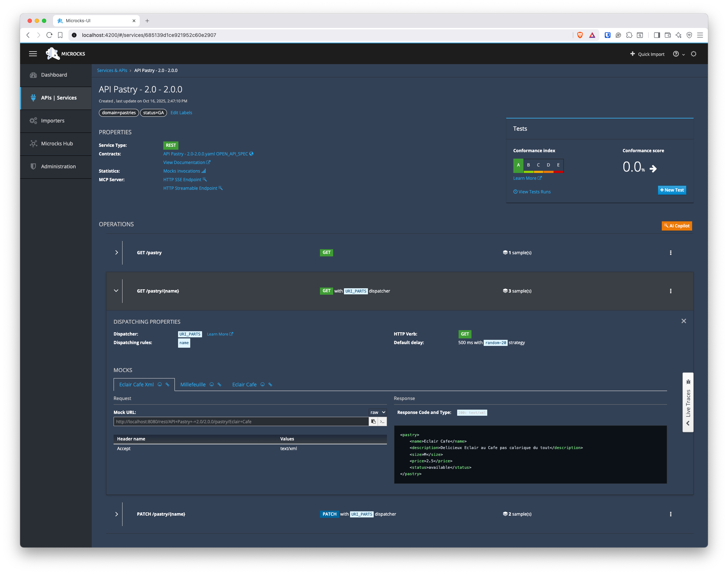Toggle the Live Traces side panel
This screenshot has height=574, width=728.
click(688, 402)
